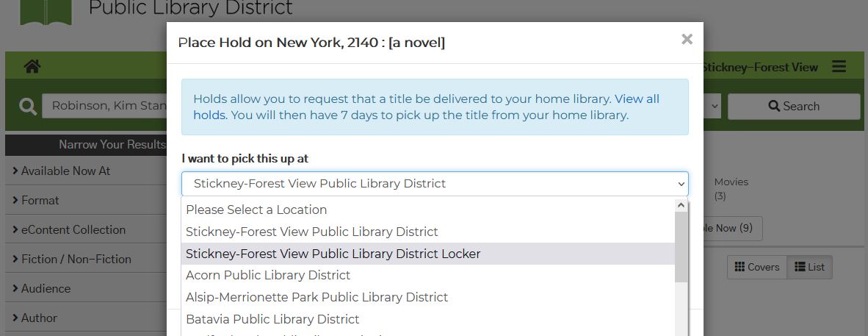Click the green library book logo
The width and height of the screenshot is (868, 336).
coord(46,12)
